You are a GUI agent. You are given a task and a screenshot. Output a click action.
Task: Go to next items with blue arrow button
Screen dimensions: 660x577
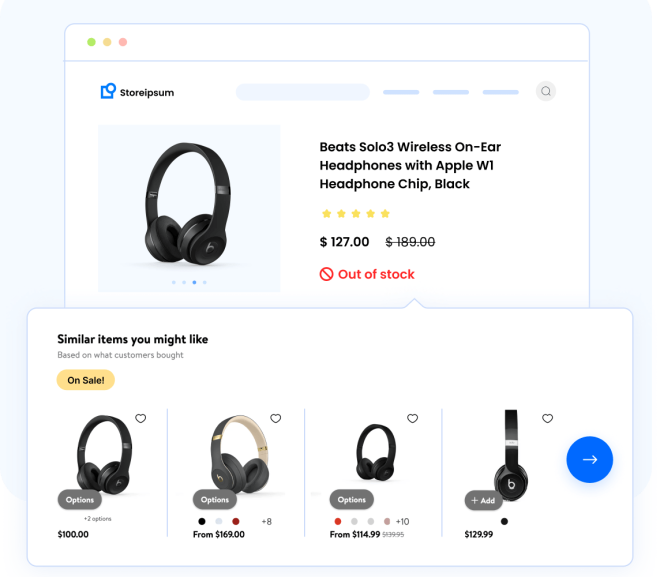pos(590,460)
